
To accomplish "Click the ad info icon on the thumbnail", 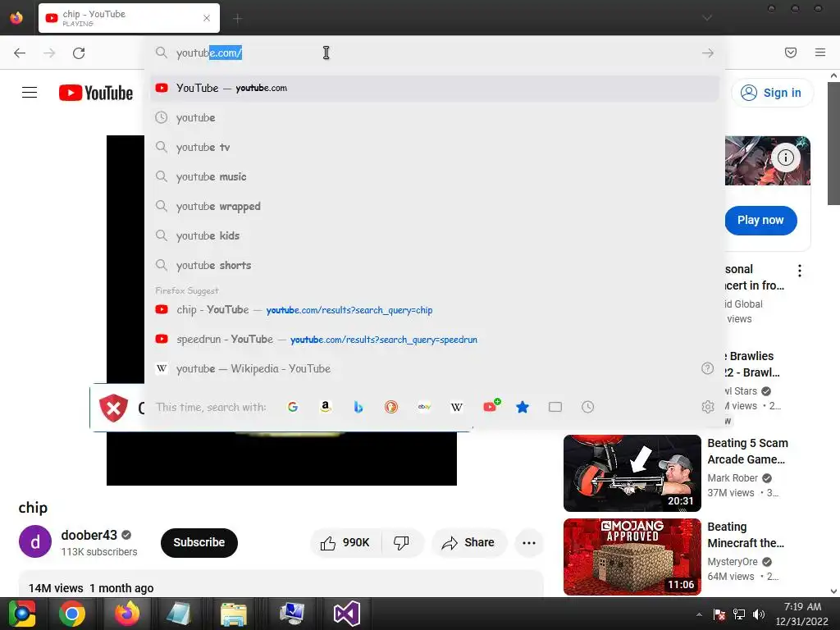I will pos(785,157).
